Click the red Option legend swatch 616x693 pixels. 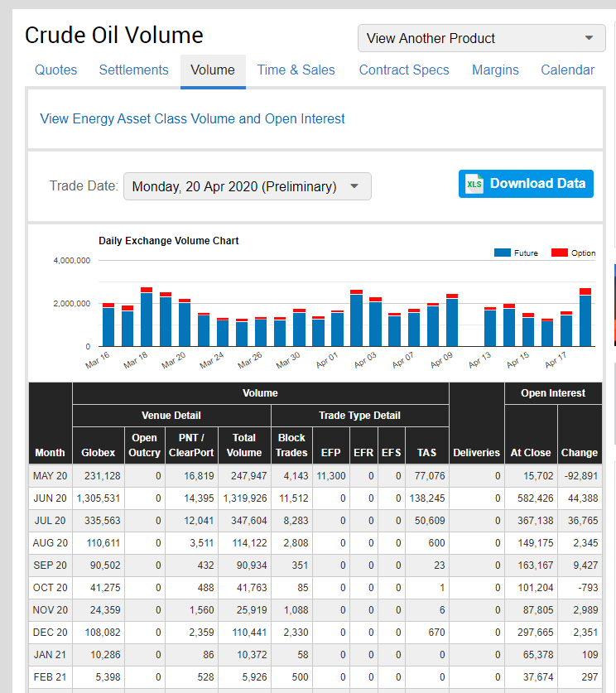(x=559, y=253)
